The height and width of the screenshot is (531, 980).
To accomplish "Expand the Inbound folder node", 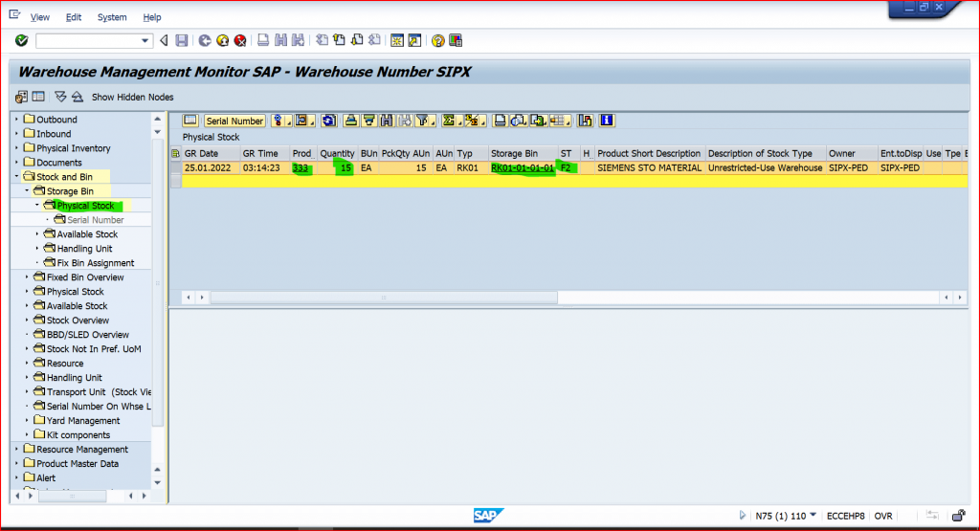I will (x=17, y=134).
